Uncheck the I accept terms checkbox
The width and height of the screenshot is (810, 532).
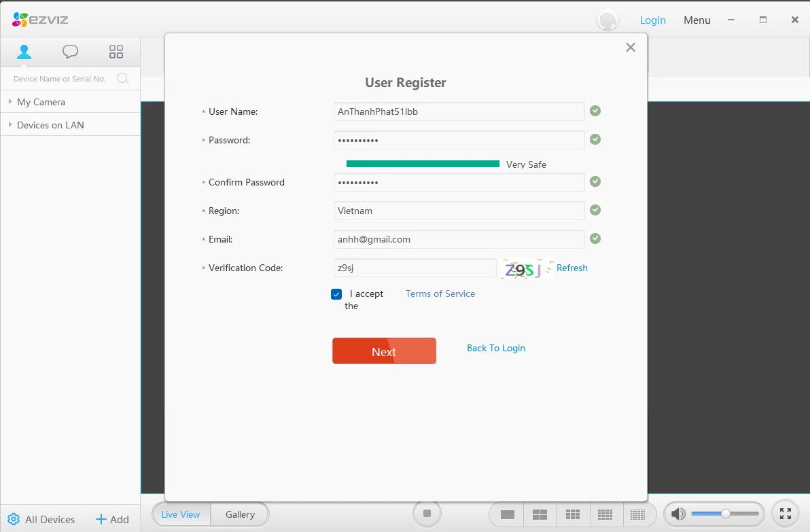point(336,294)
